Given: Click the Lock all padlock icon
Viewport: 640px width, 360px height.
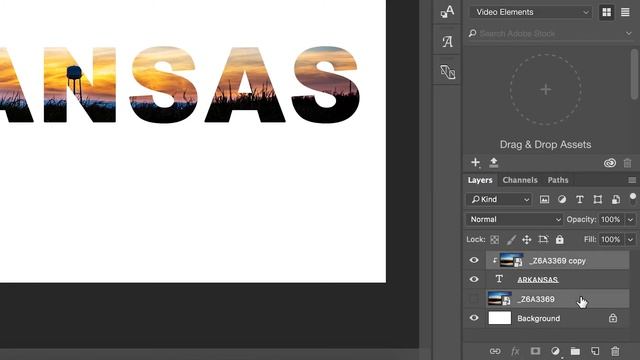Looking at the screenshot, I should pyautogui.click(x=560, y=240).
